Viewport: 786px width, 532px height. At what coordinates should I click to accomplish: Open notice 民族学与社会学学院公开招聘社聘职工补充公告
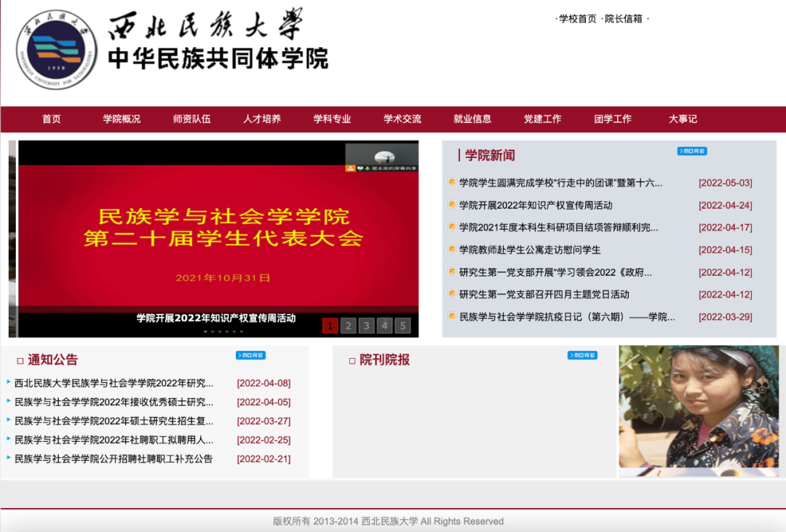click(x=114, y=458)
